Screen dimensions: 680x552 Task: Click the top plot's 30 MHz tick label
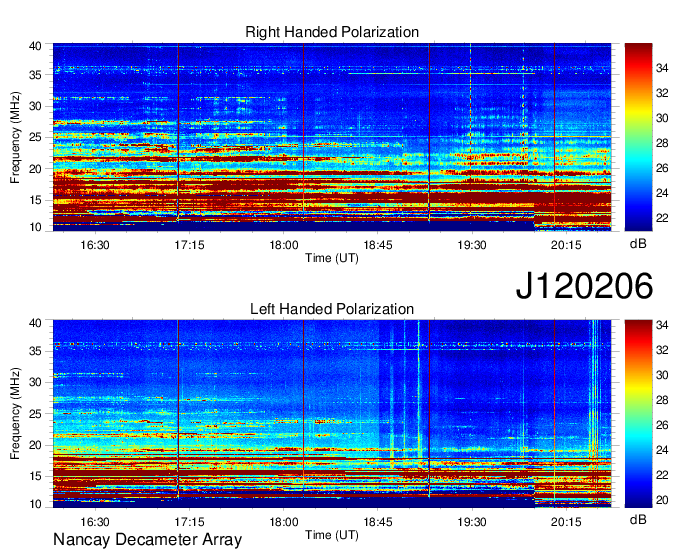35,106
